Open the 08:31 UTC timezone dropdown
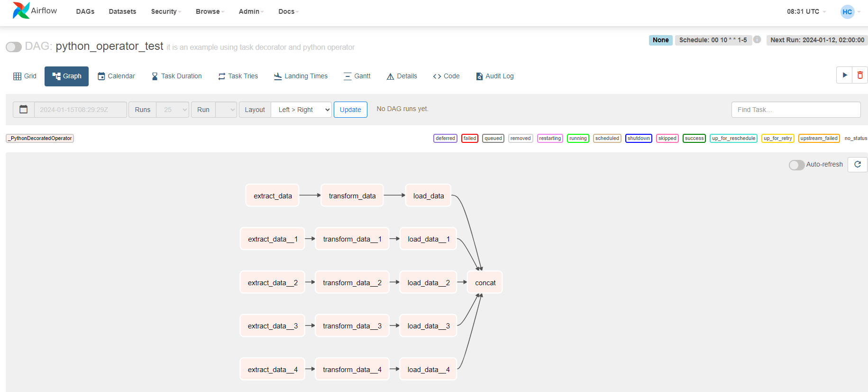 point(806,11)
